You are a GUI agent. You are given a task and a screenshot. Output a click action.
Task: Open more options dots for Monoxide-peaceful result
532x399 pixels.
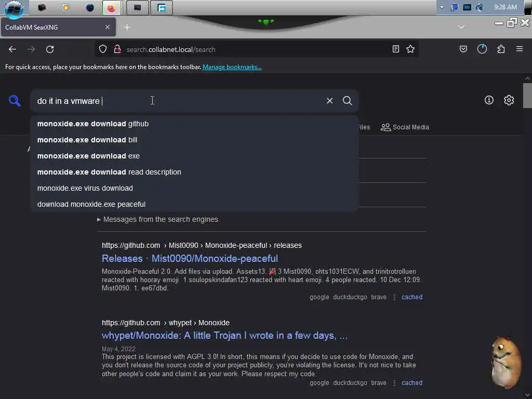coord(394,297)
